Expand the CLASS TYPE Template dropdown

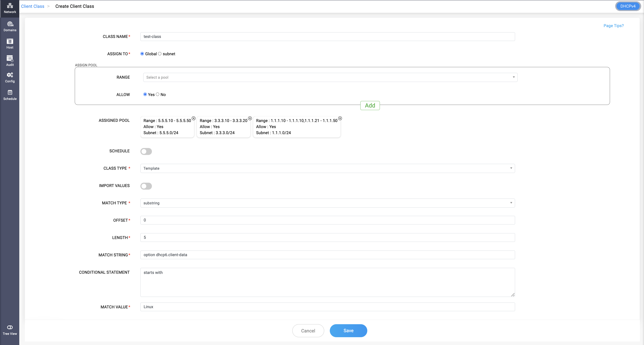pos(327,168)
